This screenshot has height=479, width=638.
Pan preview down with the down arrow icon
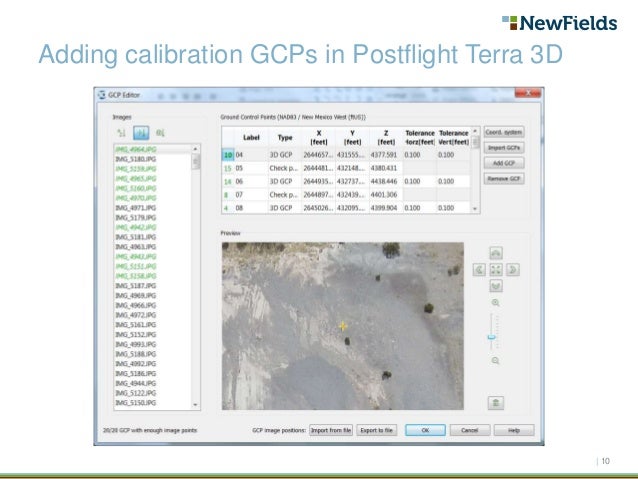click(496, 286)
